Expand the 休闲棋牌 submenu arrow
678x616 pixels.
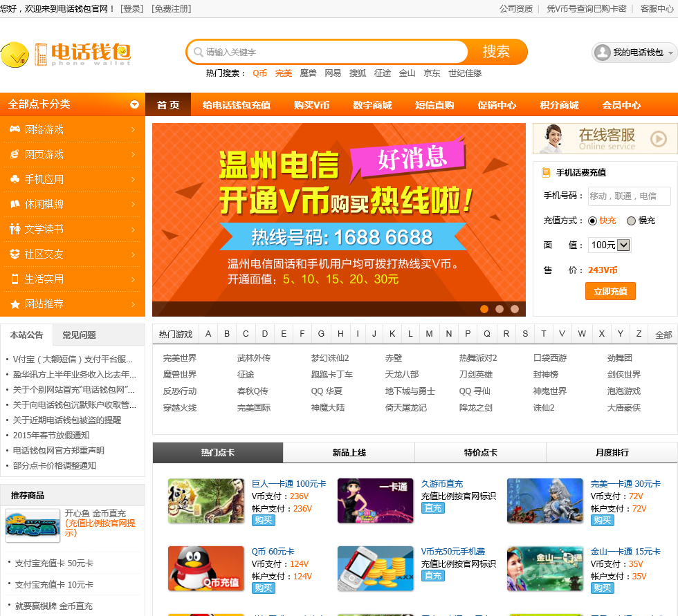point(133,205)
